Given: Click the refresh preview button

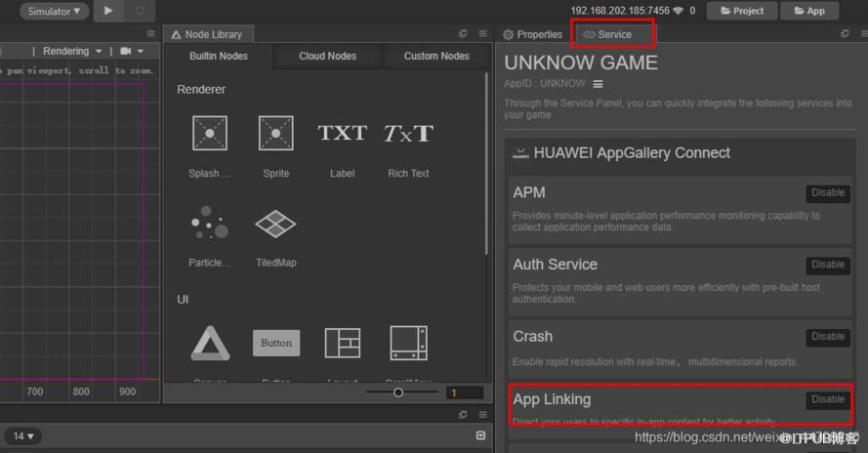Looking at the screenshot, I should (140, 11).
